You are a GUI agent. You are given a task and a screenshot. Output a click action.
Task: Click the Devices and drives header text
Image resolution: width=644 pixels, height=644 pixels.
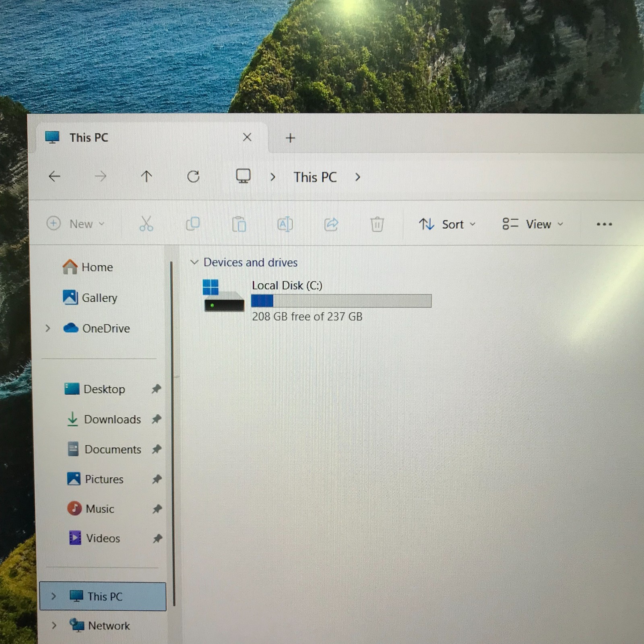pos(250,262)
